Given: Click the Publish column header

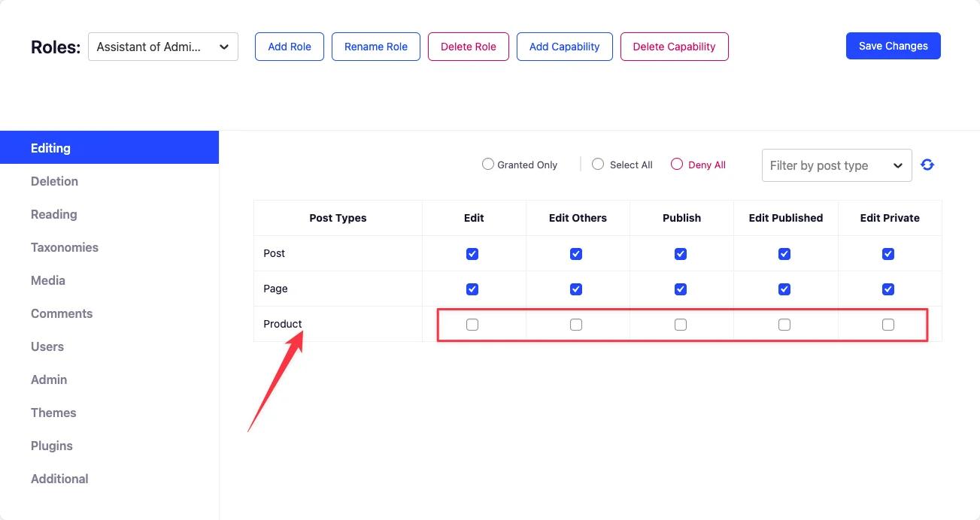Looking at the screenshot, I should (x=681, y=218).
